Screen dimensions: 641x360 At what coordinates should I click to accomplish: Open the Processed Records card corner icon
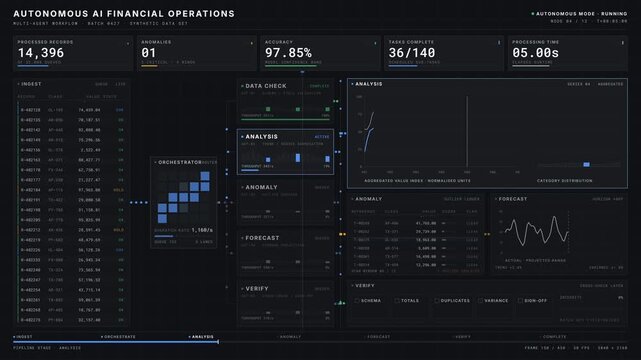pyautogui.click(x=128, y=43)
